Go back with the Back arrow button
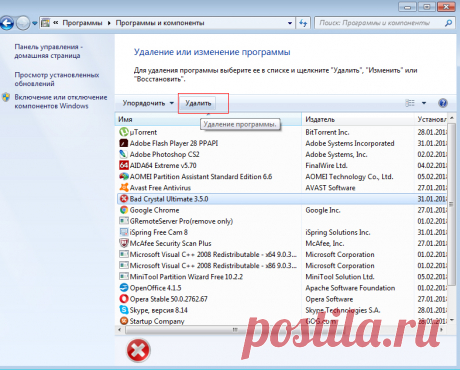The height and width of the screenshot is (370, 460). click(x=7, y=23)
